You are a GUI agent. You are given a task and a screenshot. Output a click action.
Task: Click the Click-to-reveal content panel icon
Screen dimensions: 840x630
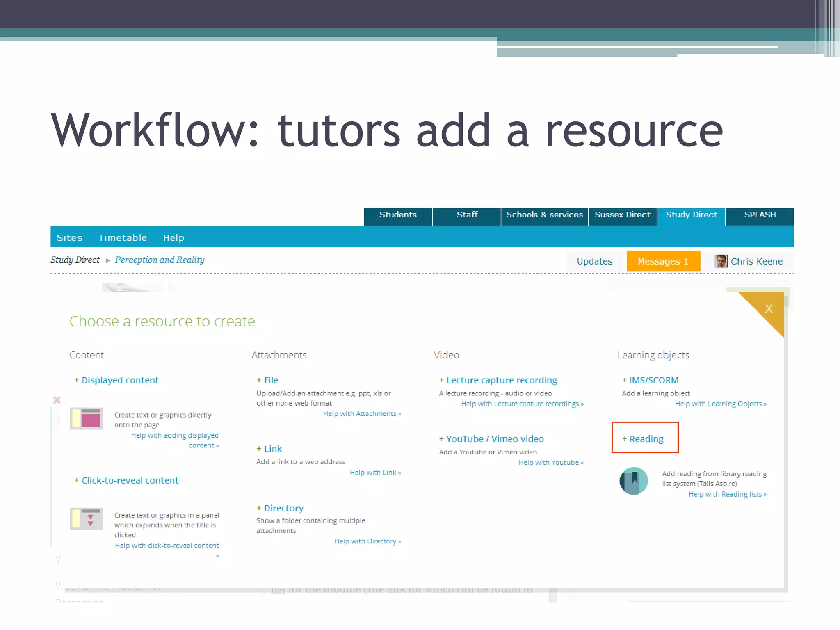pyautogui.click(x=86, y=519)
